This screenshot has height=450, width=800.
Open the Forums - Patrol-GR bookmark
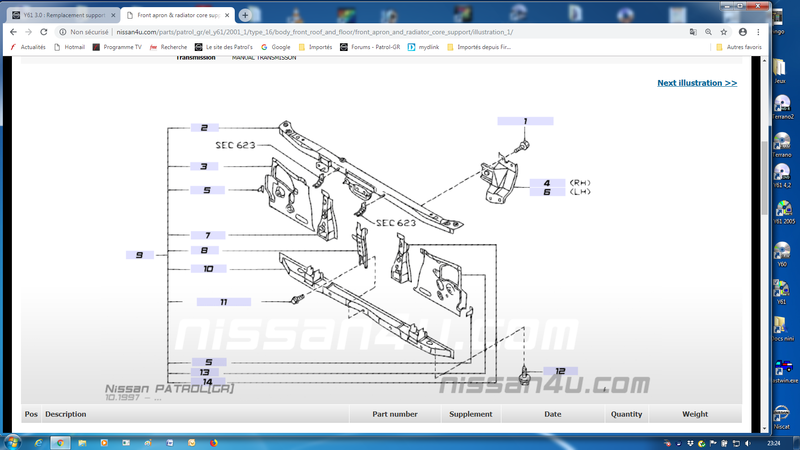pos(370,47)
